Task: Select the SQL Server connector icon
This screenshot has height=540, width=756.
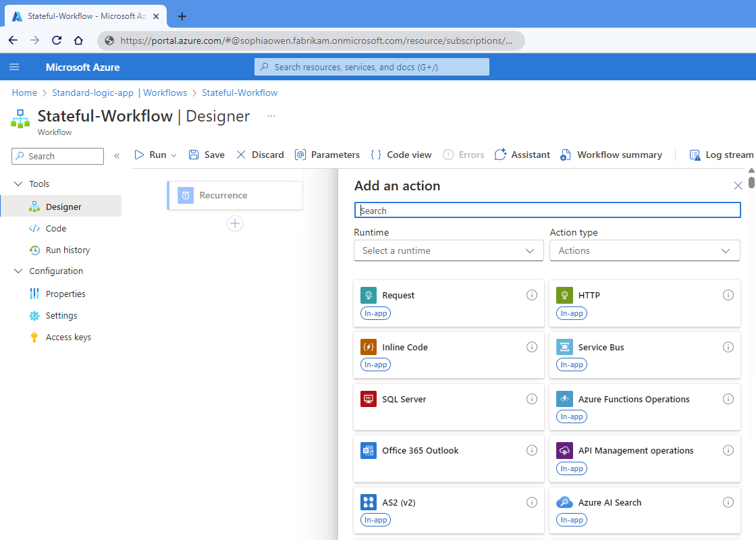Action: pos(368,399)
